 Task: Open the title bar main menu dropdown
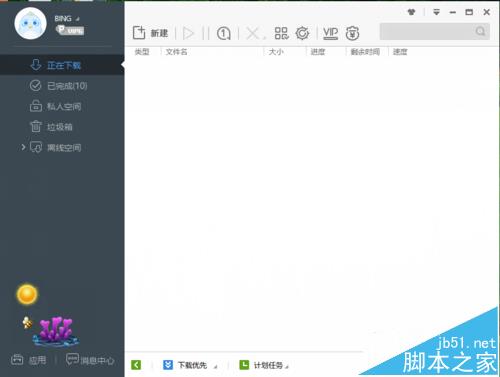click(436, 12)
